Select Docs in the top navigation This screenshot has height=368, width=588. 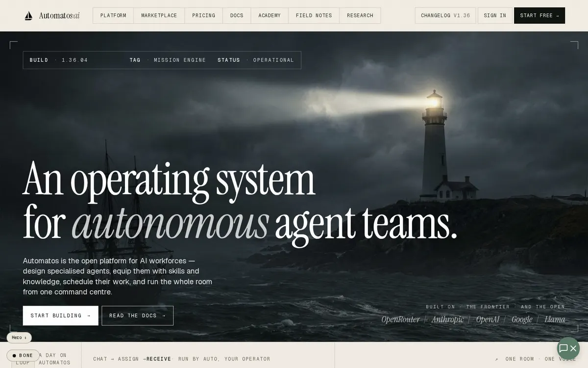pos(237,16)
